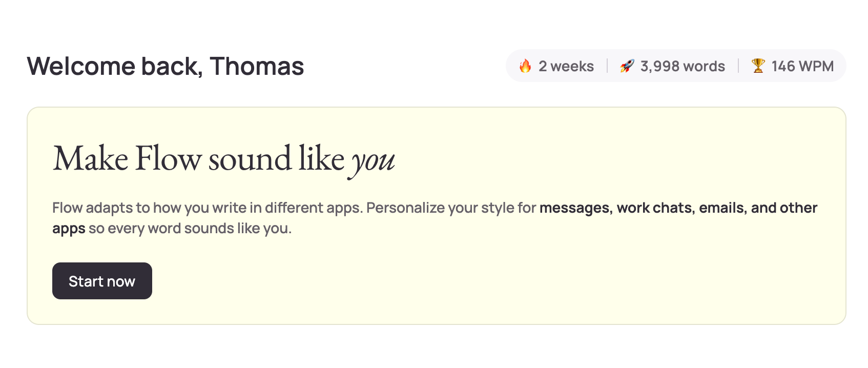This screenshot has width=868, height=368.
Task: Click "Make Flow sound like" headline
Action: (199, 158)
